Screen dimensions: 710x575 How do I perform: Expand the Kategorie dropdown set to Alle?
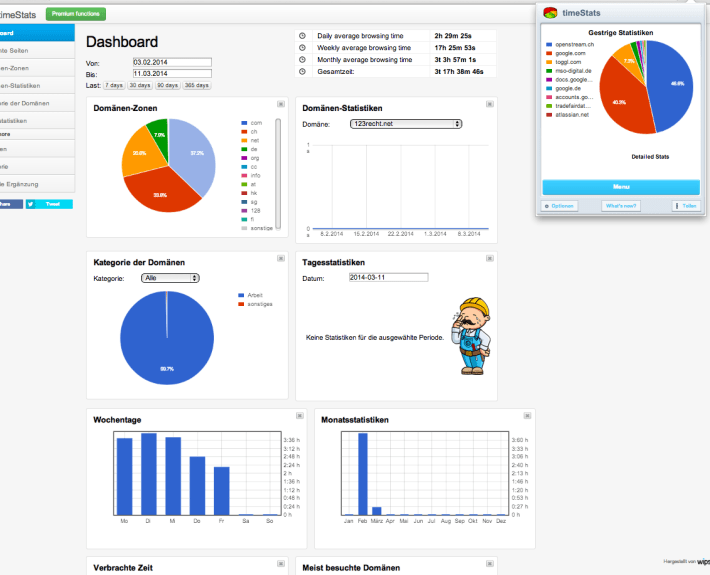tap(170, 278)
